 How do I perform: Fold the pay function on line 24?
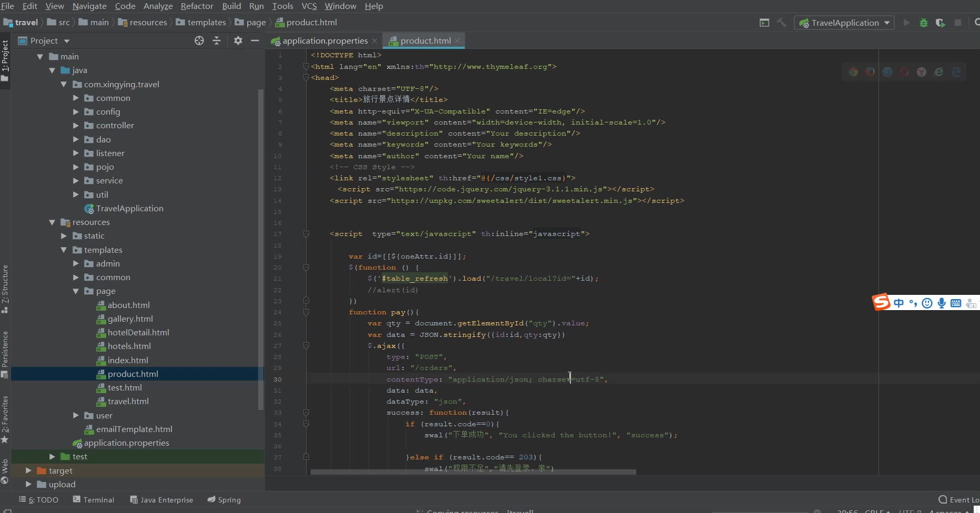coord(306,312)
